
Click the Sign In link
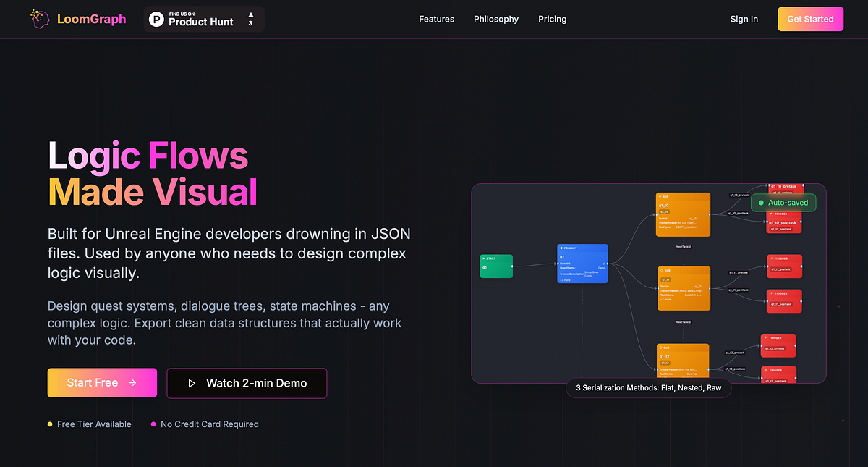coord(744,19)
